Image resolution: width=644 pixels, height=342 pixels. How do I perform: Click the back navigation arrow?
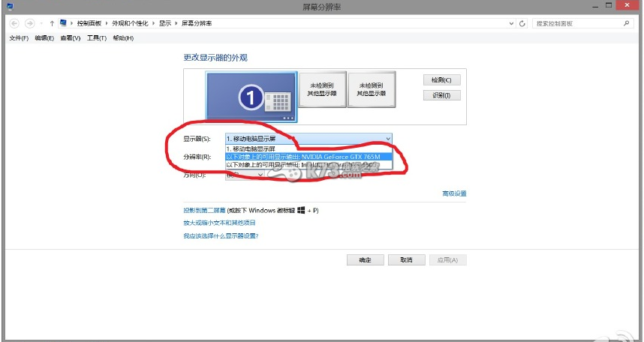coord(15,23)
